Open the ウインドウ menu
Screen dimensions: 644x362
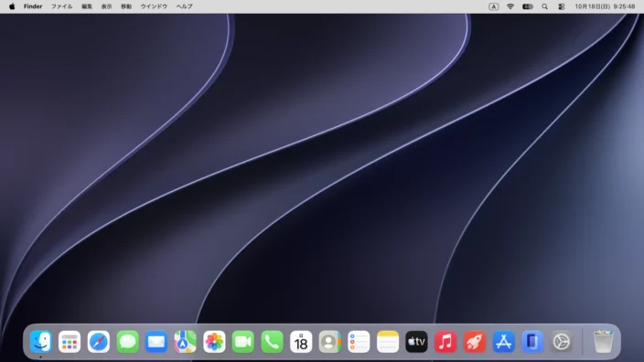[x=154, y=6]
